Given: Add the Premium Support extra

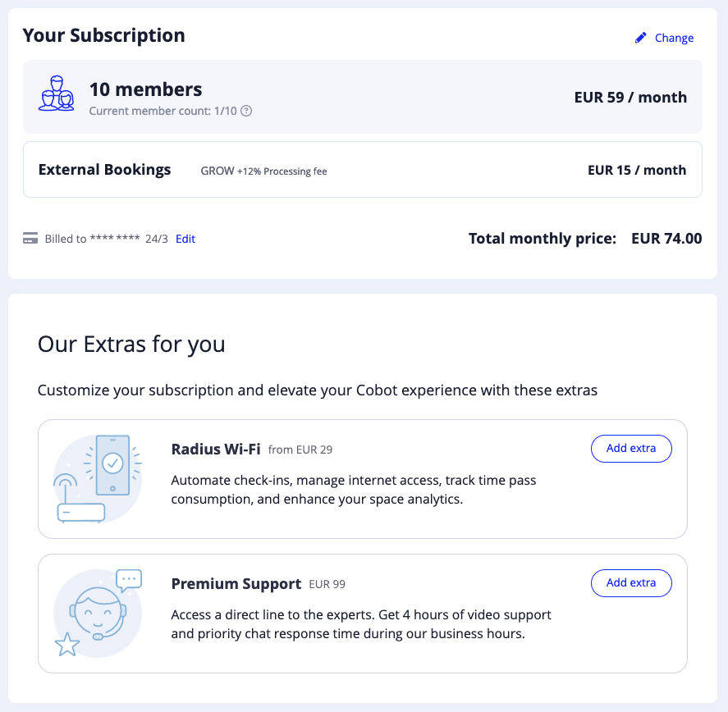Looking at the screenshot, I should point(630,582).
